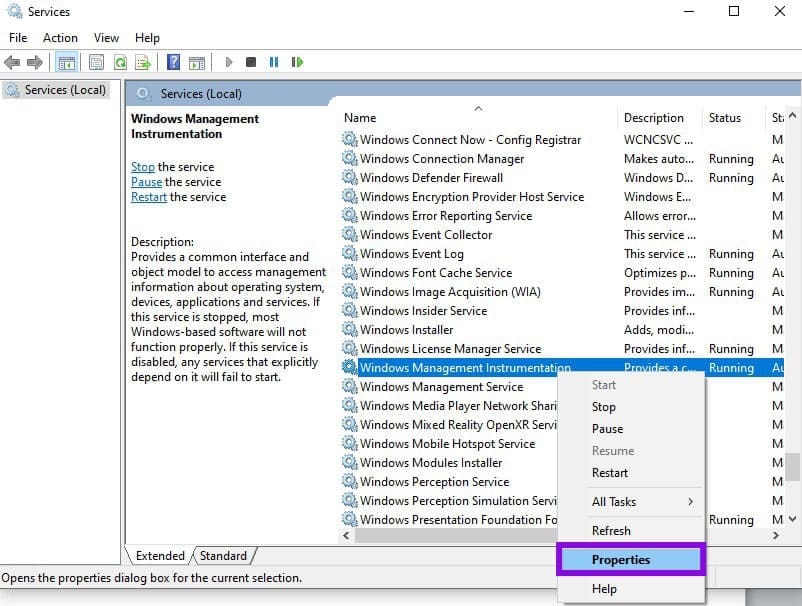
Task: Click gear icon beside Windows Connection Manager
Action: pyautogui.click(x=349, y=159)
